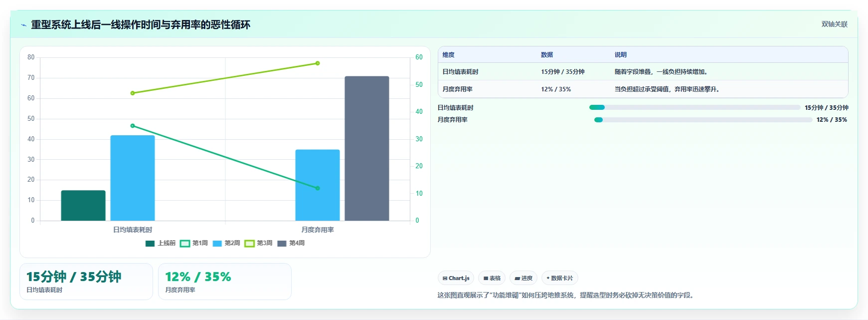Click the title 重型系统上线后一线操作时间与弃用率的恶性循环
868x320 pixels.
coord(141,24)
